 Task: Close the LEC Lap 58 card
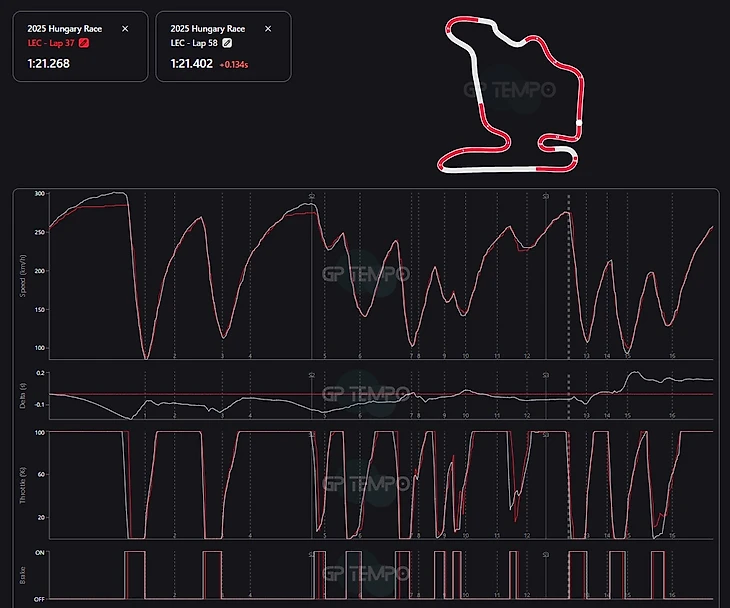(268, 29)
